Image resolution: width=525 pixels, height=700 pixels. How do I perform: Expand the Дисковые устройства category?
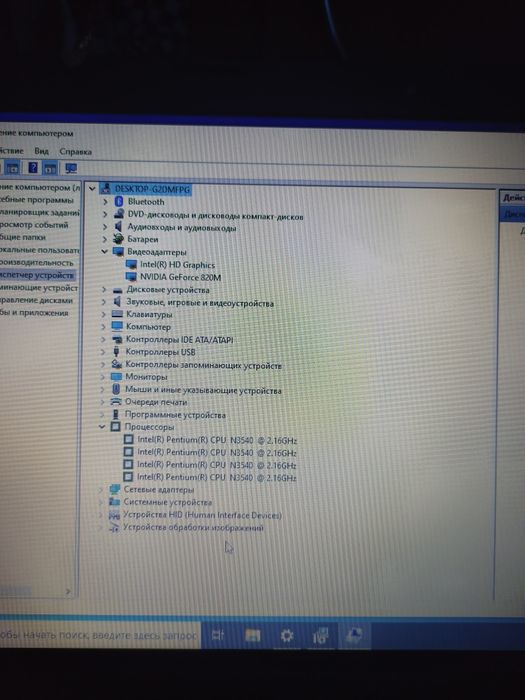(104, 290)
